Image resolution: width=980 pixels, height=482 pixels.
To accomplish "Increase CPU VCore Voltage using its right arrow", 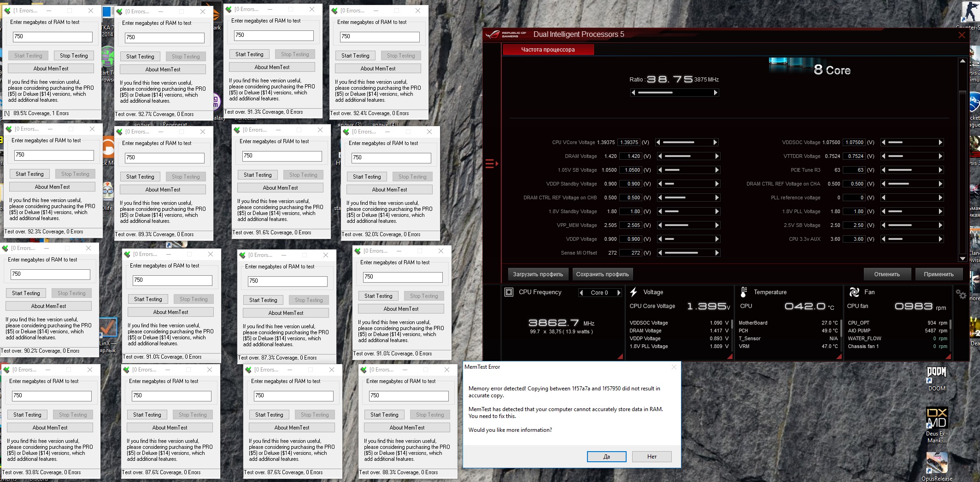I will 716,142.
